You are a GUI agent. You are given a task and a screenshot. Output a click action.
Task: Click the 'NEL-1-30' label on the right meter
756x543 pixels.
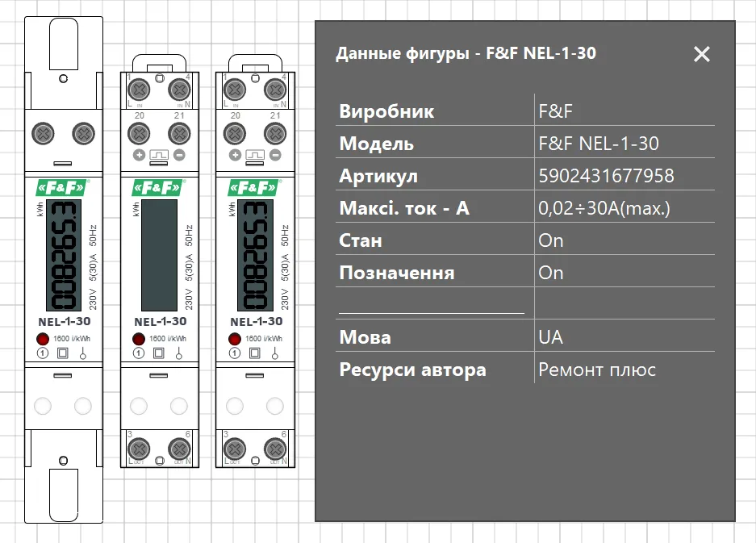coord(256,322)
